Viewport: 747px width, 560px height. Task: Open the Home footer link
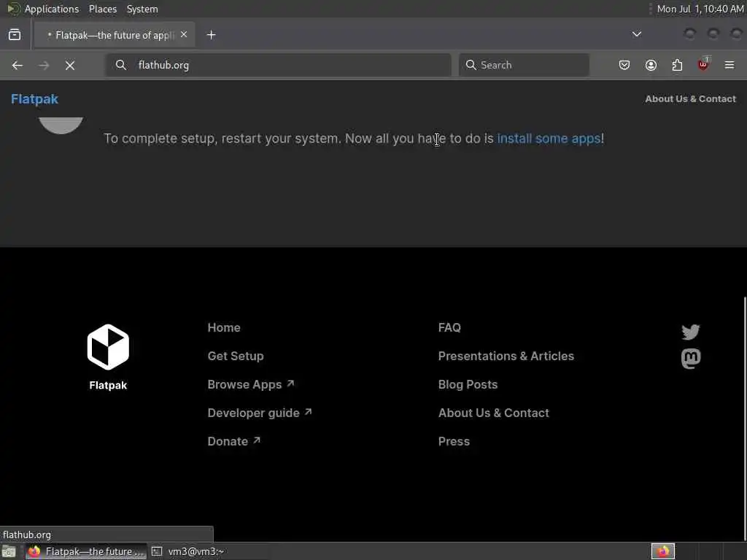click(x=224, y=327)
